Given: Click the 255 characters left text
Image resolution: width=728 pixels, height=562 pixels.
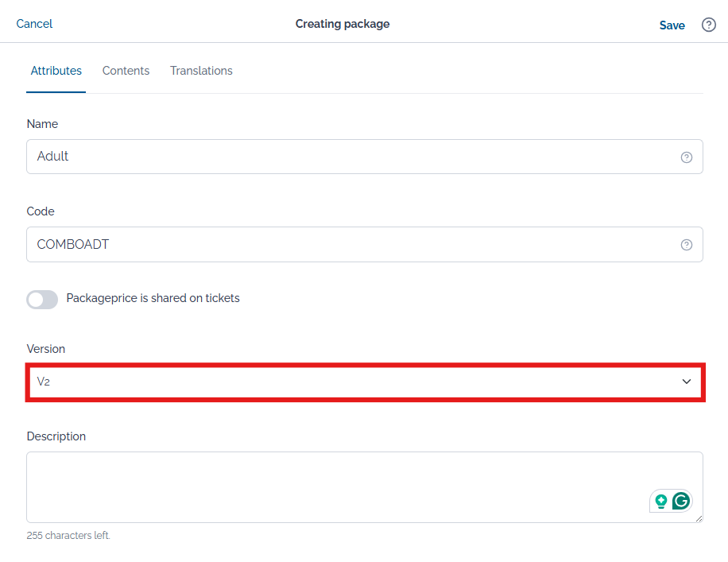Looking at the screenshot, I should pos(68,536).
